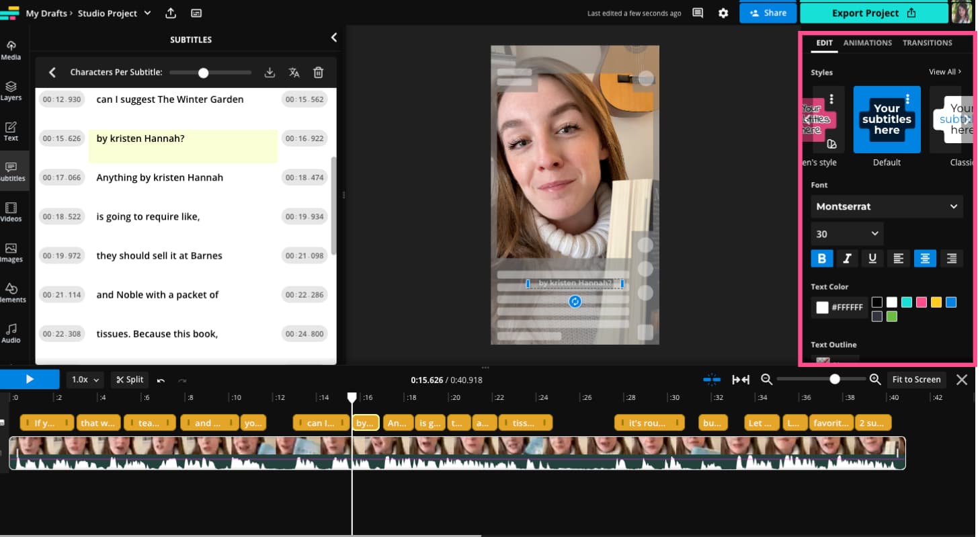Delete subtitles with the trash icon

[319, 73]
